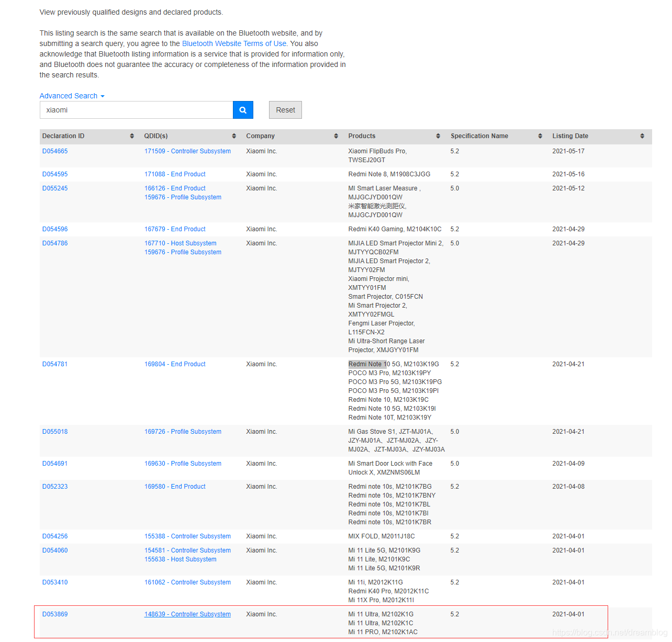Open declaration D052323
This screenshot has width=672, height=642.
click(x=55, y=487)
